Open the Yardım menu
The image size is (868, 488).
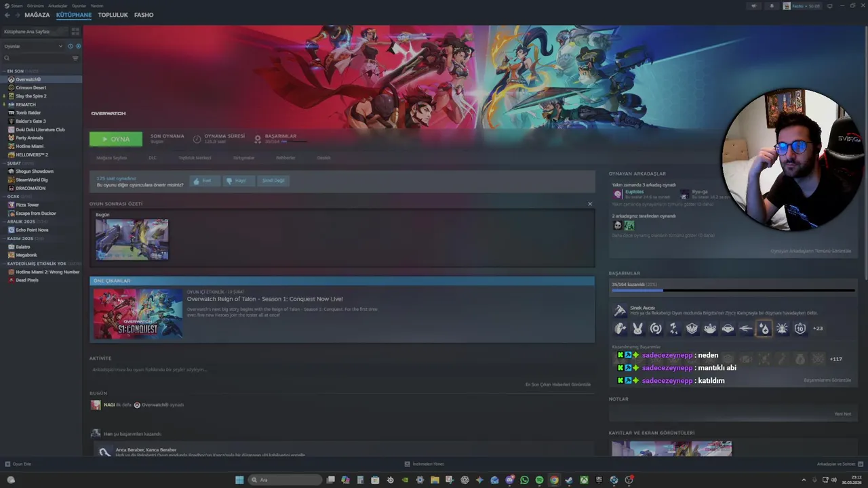click(x=97, y=5)
